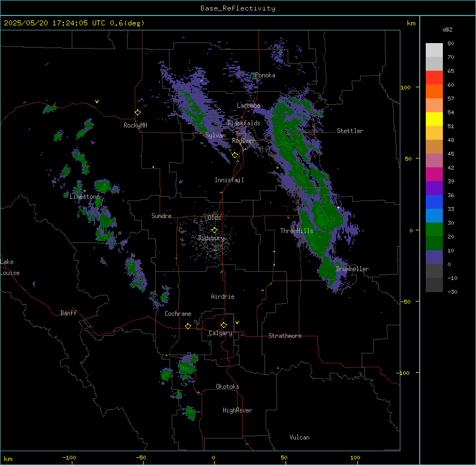Viewport: 476px width, 465px height.
Task: Select the blue 33-36 dBZ legend swatch
Action: 434,202
